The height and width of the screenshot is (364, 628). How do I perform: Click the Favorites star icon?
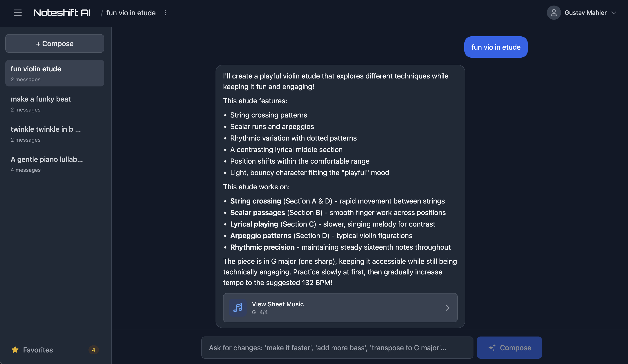tap(15, 350)
